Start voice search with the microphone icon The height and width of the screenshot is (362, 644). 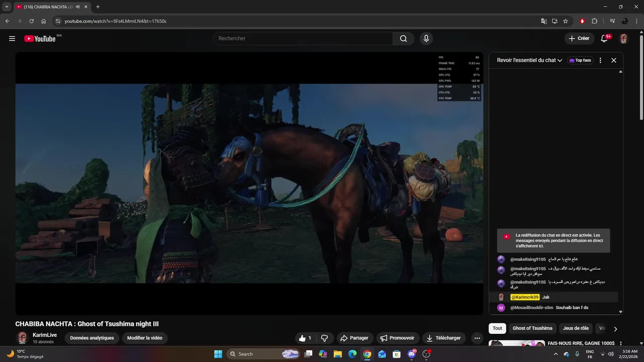pyautogui.click(x=426, y=39)
